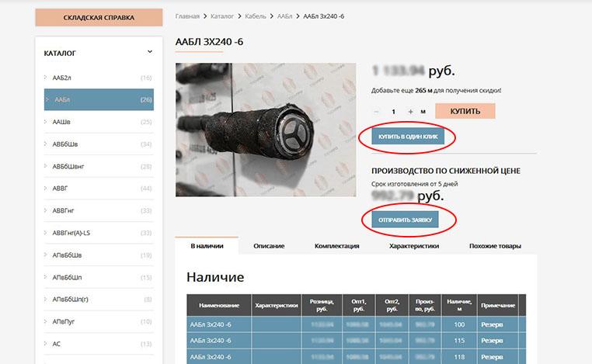592x364 pixels.
Task: Switch to the Описание tab
Action: (x=269, y=246)
